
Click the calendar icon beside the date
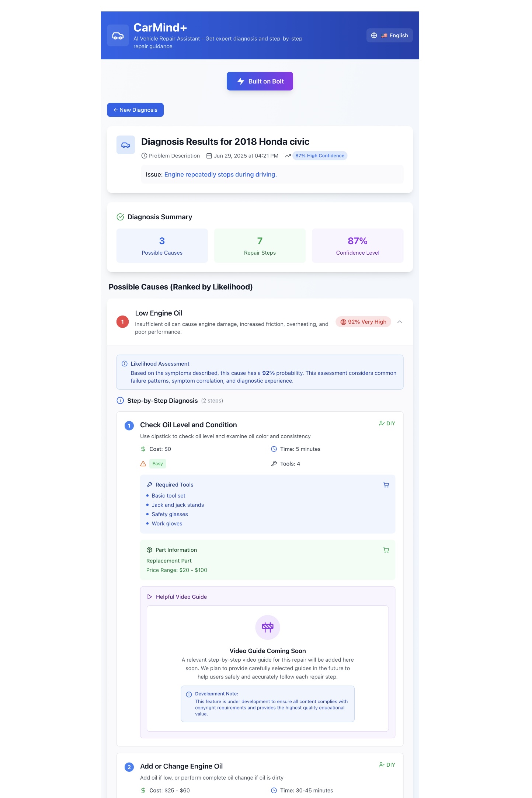tap(209, 156)
